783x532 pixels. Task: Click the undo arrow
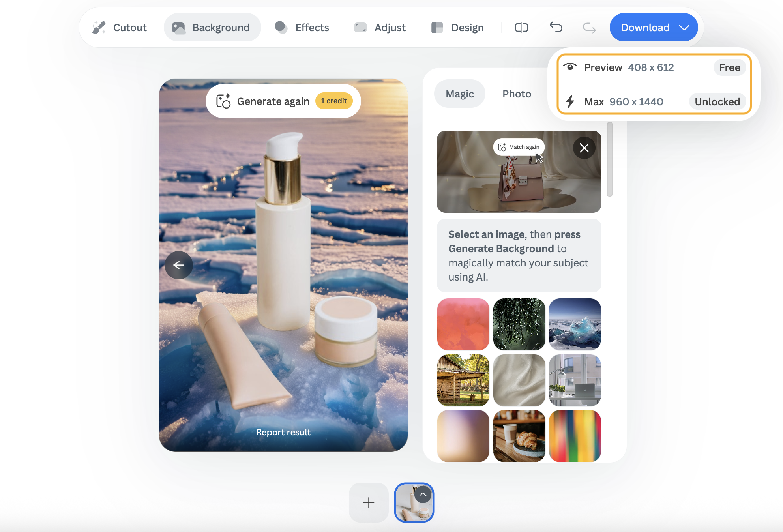(556, 28)
